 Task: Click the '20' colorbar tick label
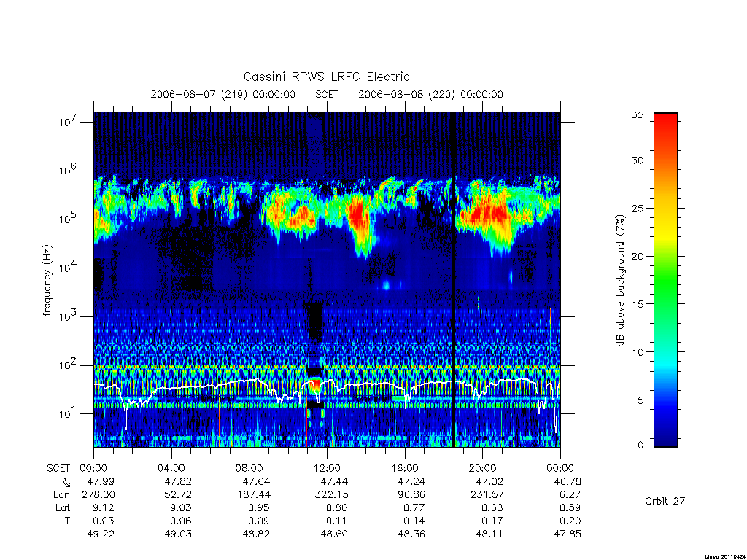[x=638, y=256]
